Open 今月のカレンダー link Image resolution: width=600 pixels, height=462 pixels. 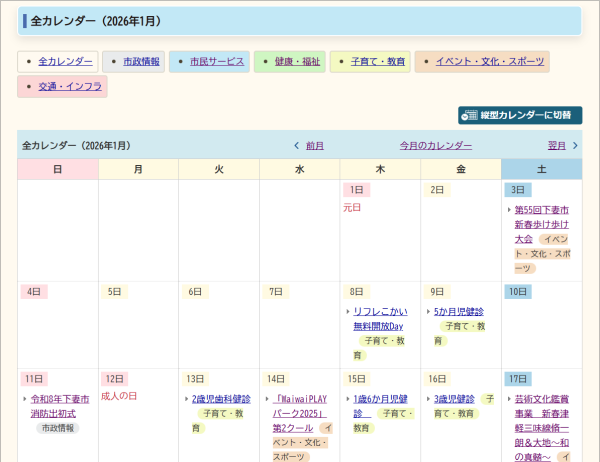pyautogui.click(x=435, y=145)
